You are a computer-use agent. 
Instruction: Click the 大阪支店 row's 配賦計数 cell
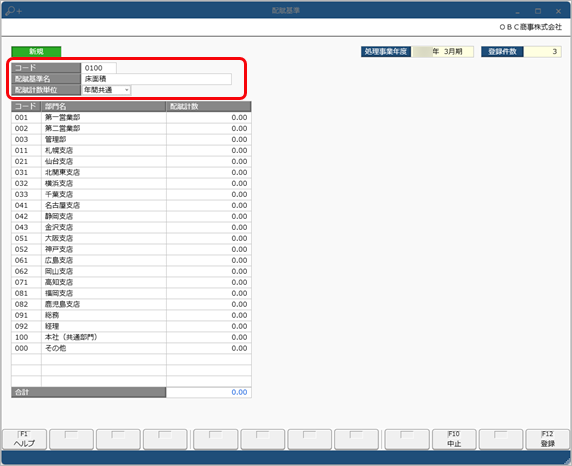pyautogui.click(x=209, y=238)
